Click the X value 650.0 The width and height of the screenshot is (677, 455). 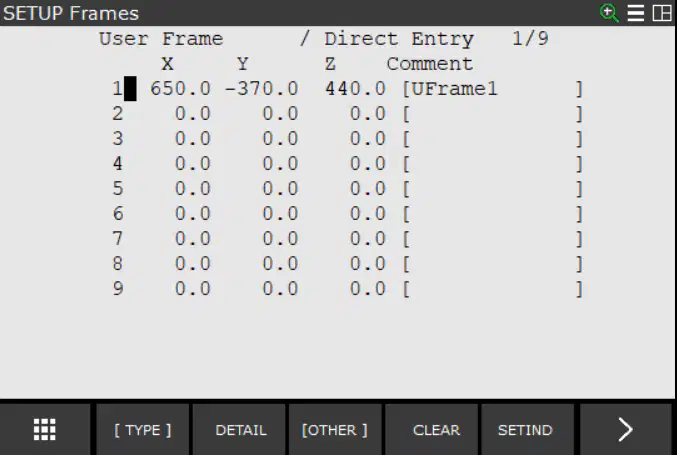tap(180, 89)
